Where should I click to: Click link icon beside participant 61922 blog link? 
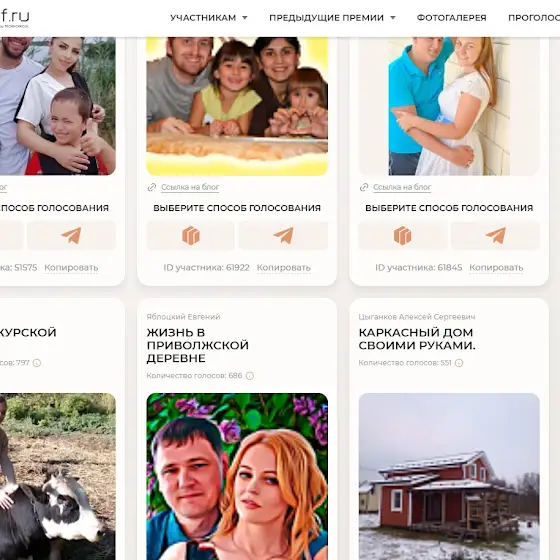pyautogui.click(x=152, y=187)
